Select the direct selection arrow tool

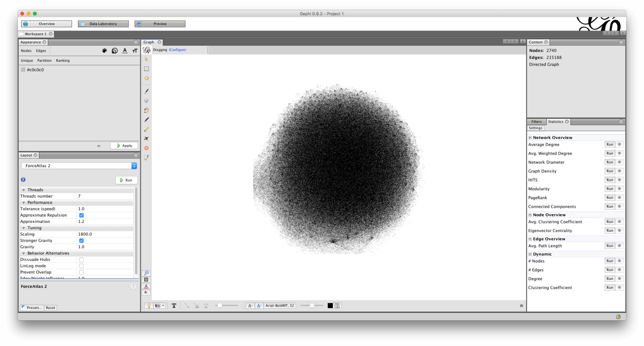coord(146,60)
